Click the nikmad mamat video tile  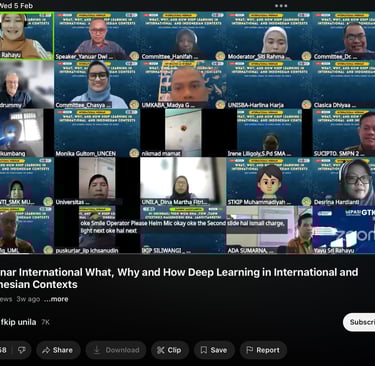(183, 133)
